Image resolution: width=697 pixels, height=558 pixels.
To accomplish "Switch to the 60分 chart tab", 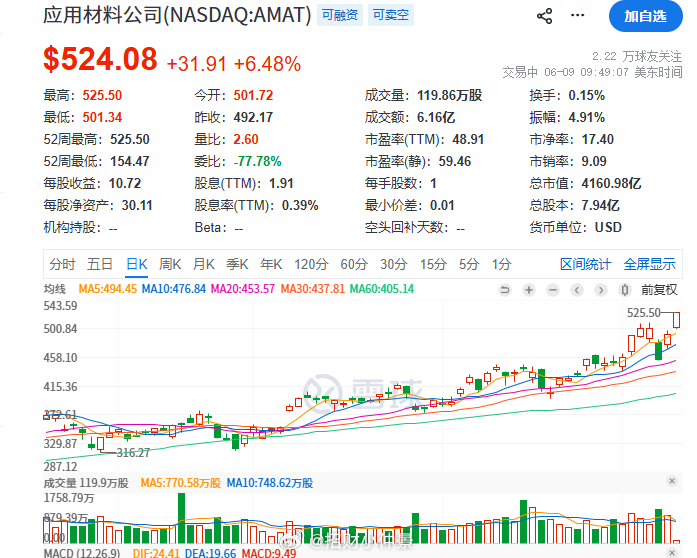I will tap(354, 264).
